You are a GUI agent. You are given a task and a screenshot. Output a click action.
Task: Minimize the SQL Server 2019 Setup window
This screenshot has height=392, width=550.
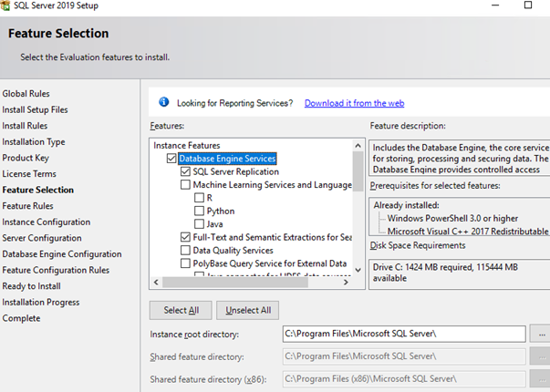pos(495,5)
